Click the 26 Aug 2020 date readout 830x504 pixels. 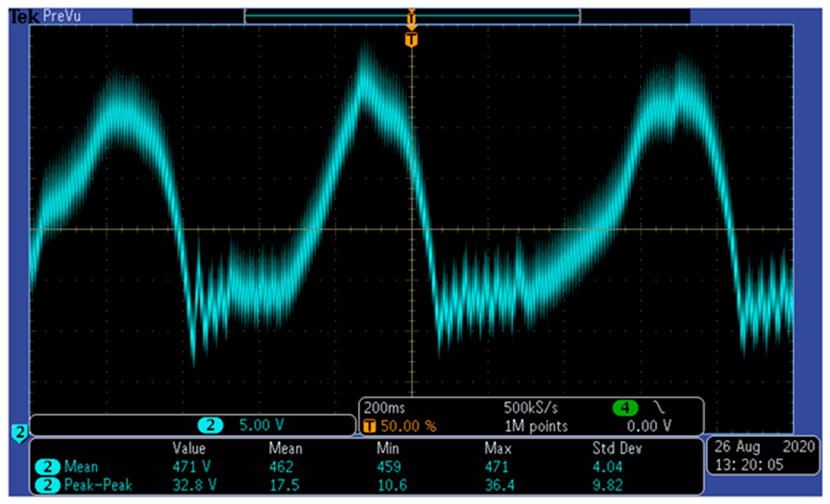(764, 447)
